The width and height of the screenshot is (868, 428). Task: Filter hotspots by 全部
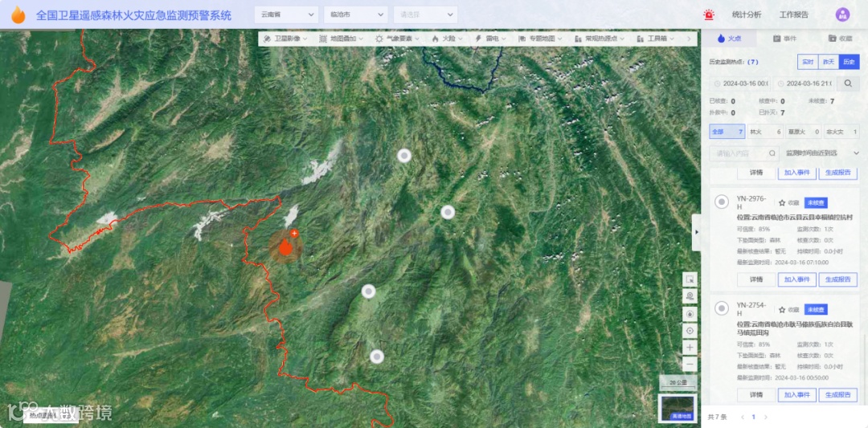727,132
